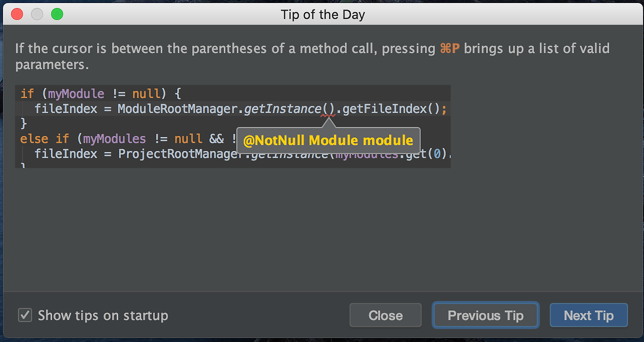Click 'getInstance' in the code sample
Screen dimensions: 644x342
point(282,109)
